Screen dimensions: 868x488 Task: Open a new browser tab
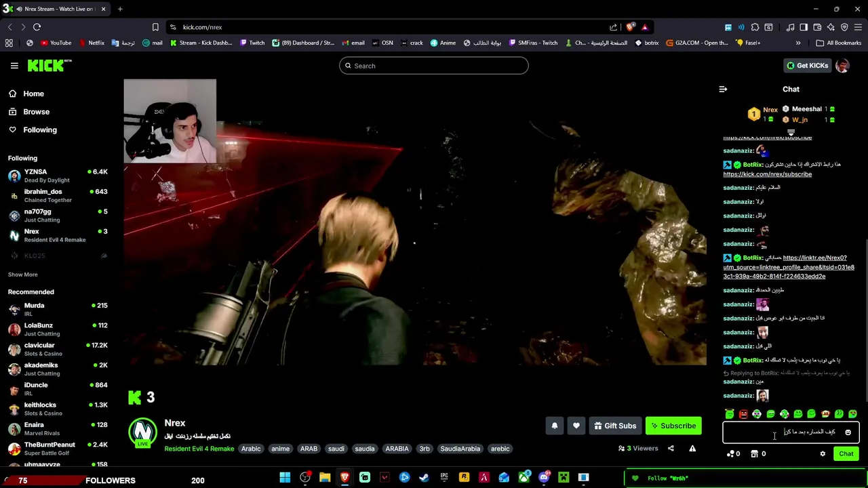coord(120,9)
